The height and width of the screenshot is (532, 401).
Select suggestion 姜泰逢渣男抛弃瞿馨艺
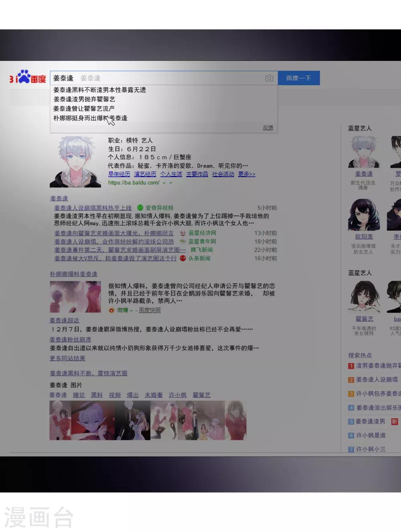pos(84,99)
